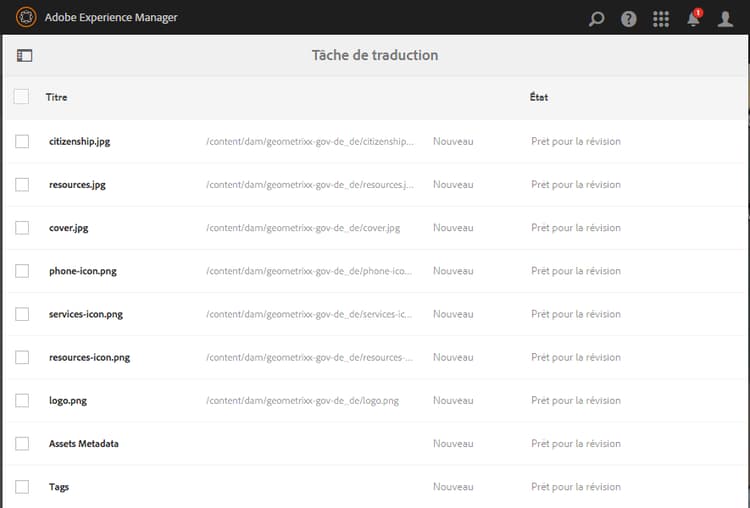The width and height of the screenshot is (750, 508).
Task: Click the Adobe Experience Manager logo icon
Action: (x=26, y=17)
